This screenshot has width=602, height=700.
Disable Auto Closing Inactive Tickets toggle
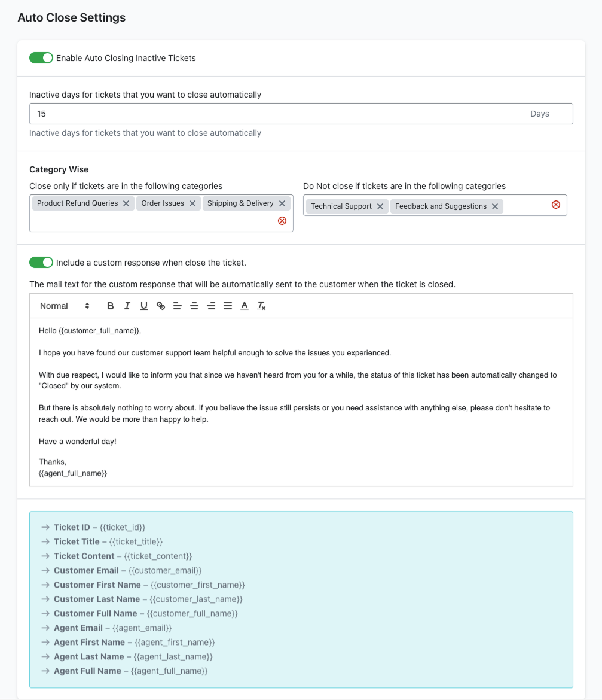coord(41,58)
